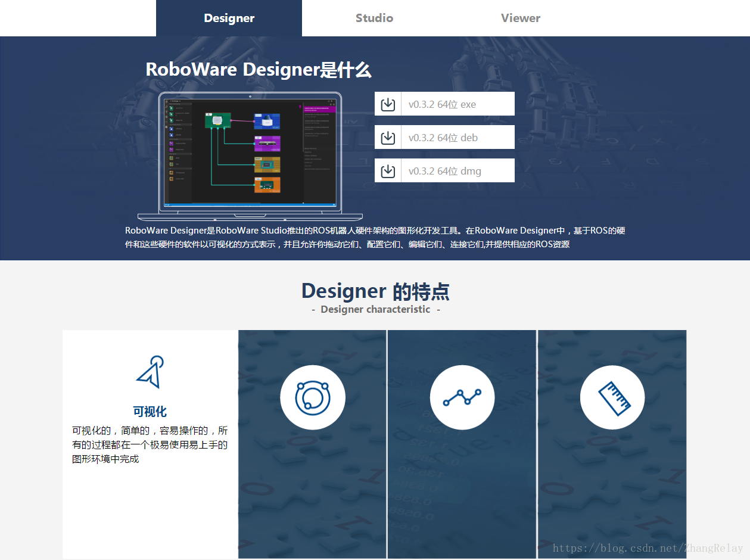This screenshot has height=560, width=750.
Task: Click the RoboWare Designer description paragraph
Action: pos(375,237)
